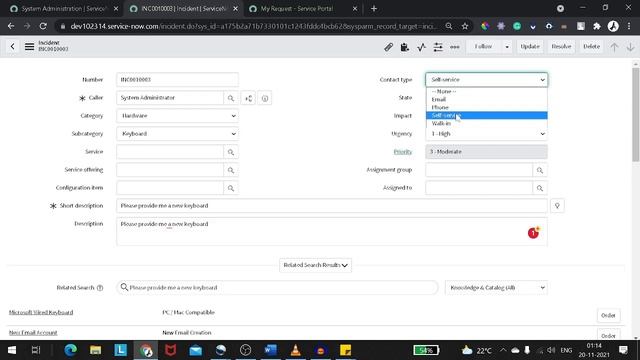
Task: Open VLC media player from taskbar
Action: (x=296, y=350)
